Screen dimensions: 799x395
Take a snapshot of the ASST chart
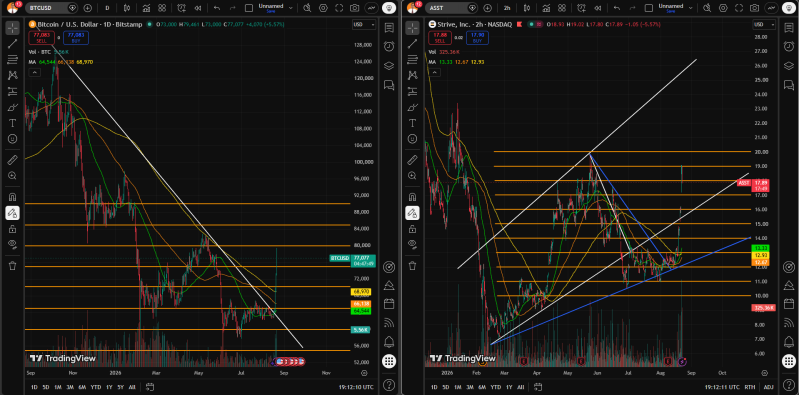pyautogui.click(x=755, y=8)
